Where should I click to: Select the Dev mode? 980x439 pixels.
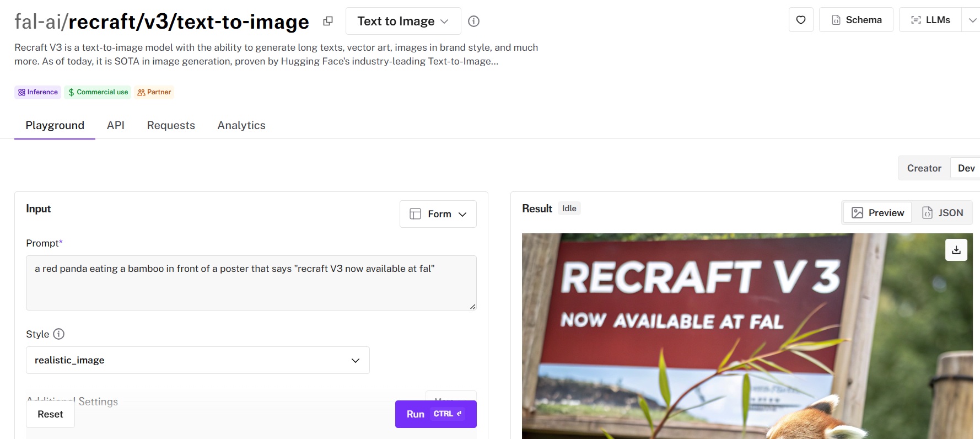coord(966,168)
